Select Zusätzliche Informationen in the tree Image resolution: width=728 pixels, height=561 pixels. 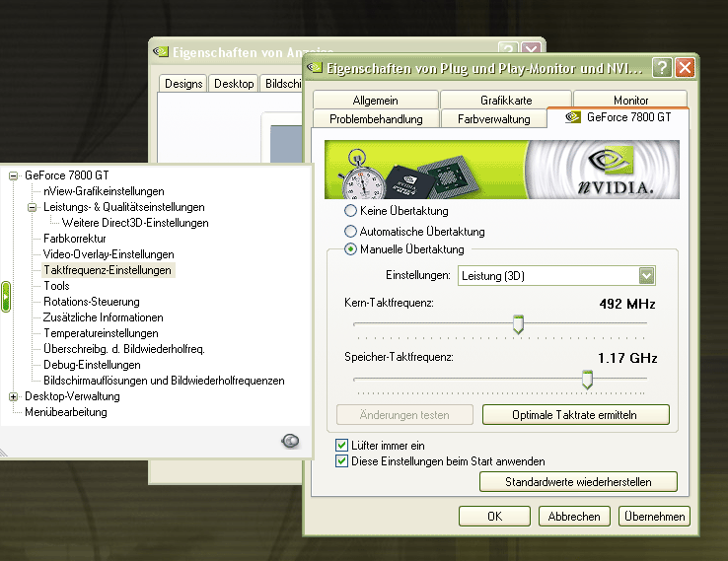(x=103, y=317)
